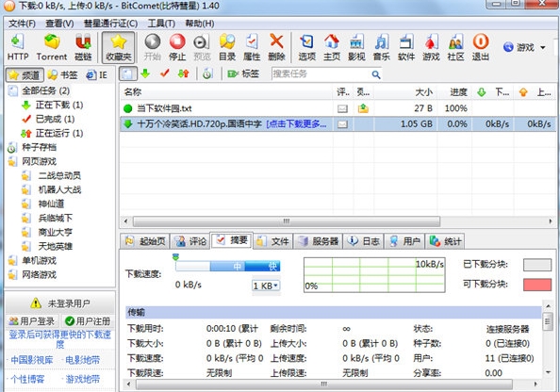Click the 用户登录 button
The width and height of the screenshot is (560, 392).
(x=32, y=321)
